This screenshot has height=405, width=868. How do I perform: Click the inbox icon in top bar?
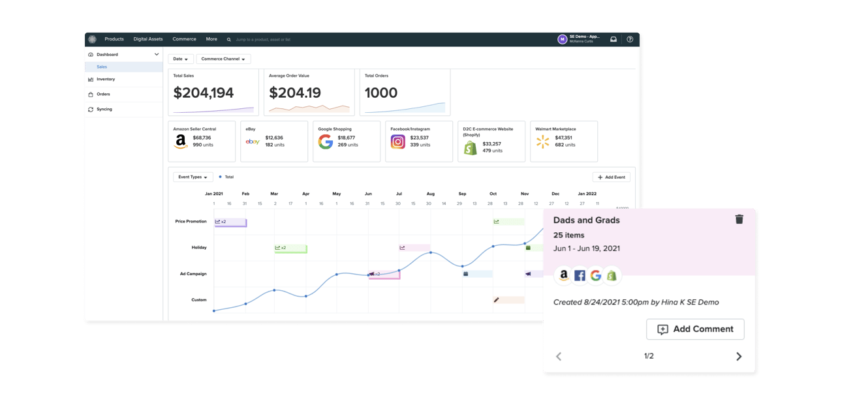point(613,39)
